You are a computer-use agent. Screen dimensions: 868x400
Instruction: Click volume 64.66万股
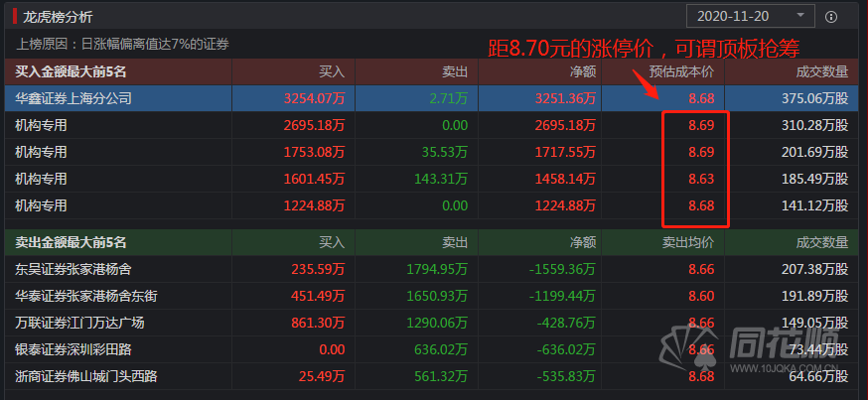[x=817, y=376]
